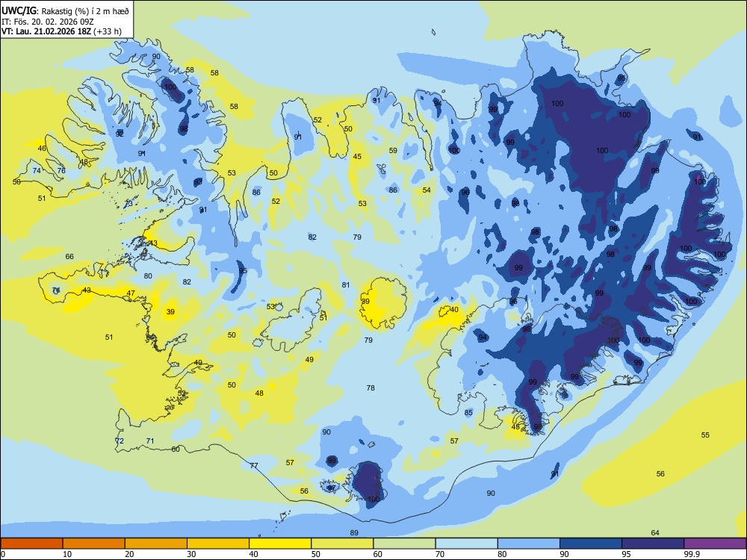Click the humidity value '54' on the map
The image size is (747, 560).
427,190
